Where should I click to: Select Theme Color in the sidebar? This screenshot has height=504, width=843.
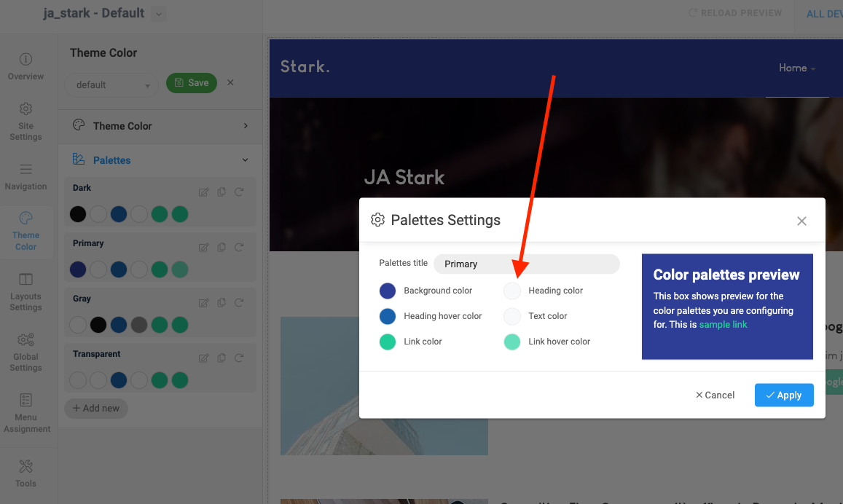point(26,232)
